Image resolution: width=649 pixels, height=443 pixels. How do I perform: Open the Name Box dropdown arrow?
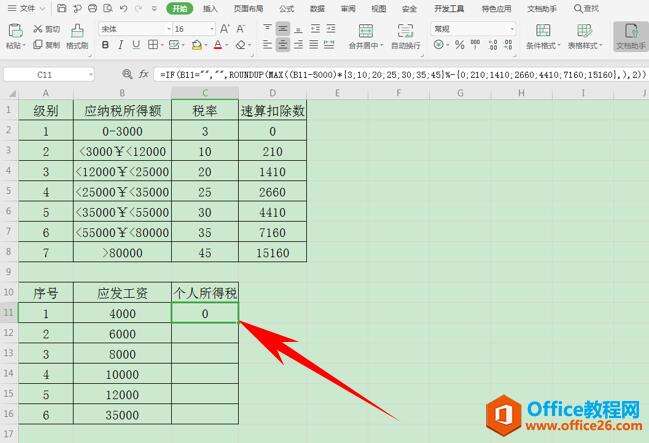click(91, 75)
